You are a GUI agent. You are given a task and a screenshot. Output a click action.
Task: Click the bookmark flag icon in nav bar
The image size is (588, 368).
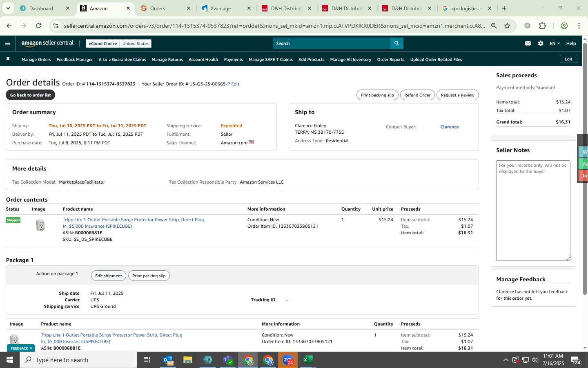pos(8,59)
